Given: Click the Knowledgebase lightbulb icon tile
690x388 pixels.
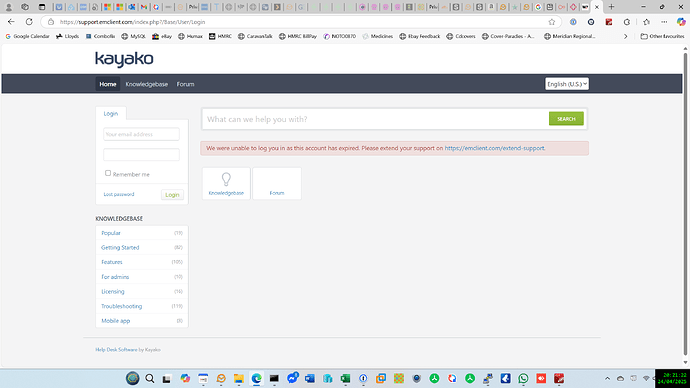Looking at the screenshot, I should tap(226, 183).
